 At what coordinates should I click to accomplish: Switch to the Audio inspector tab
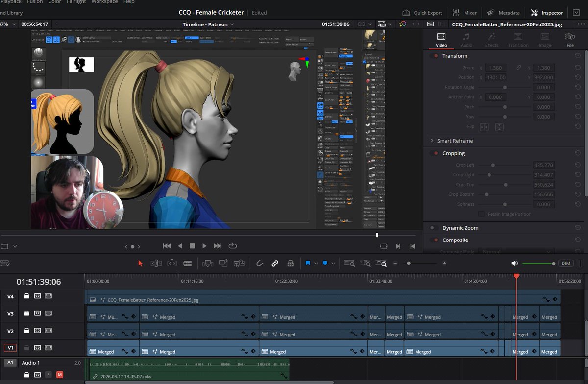coord(466,40)
